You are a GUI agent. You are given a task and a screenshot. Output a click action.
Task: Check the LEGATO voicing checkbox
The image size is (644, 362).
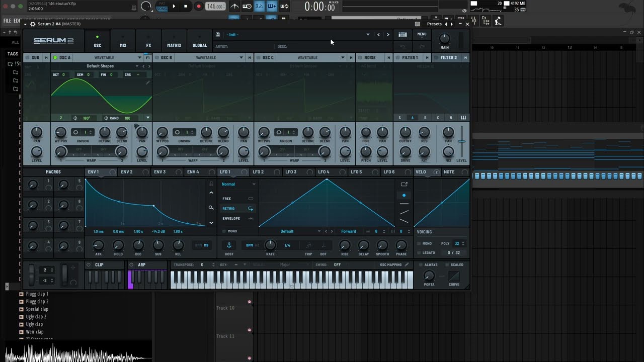(x=419, y=253)
